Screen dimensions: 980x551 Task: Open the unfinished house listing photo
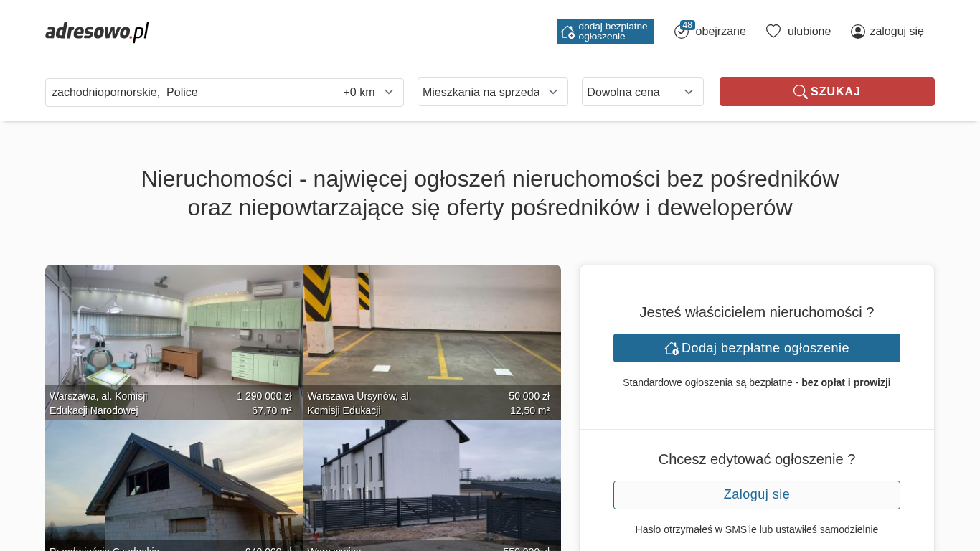pyautogui.click(x=174, y=484)
